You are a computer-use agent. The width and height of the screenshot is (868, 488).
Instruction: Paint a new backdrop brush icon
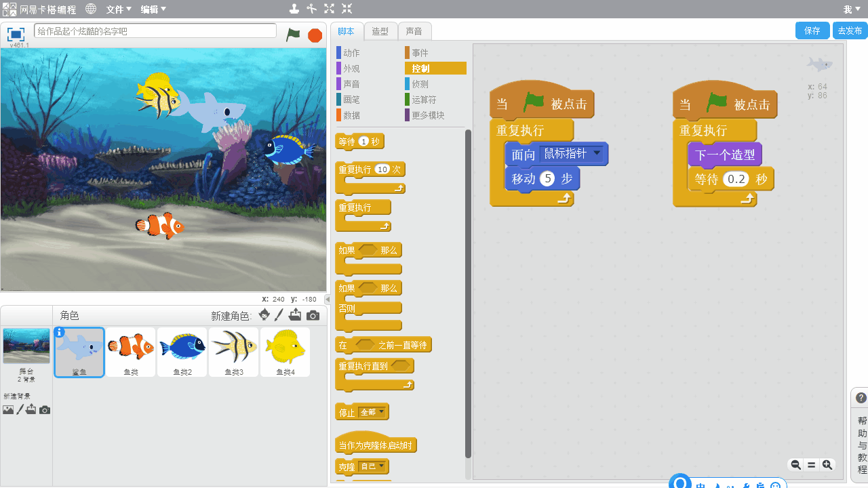[x=20, y=409]
